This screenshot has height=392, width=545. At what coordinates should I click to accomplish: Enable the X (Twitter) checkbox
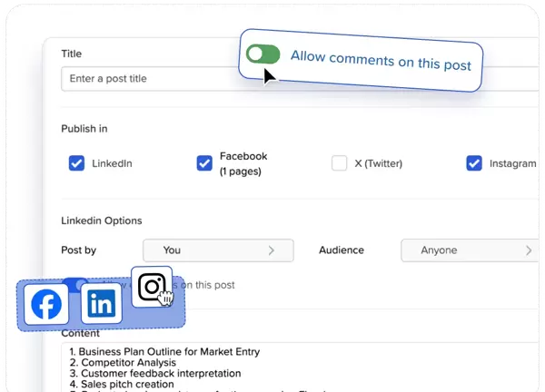[x=339, y=163]
